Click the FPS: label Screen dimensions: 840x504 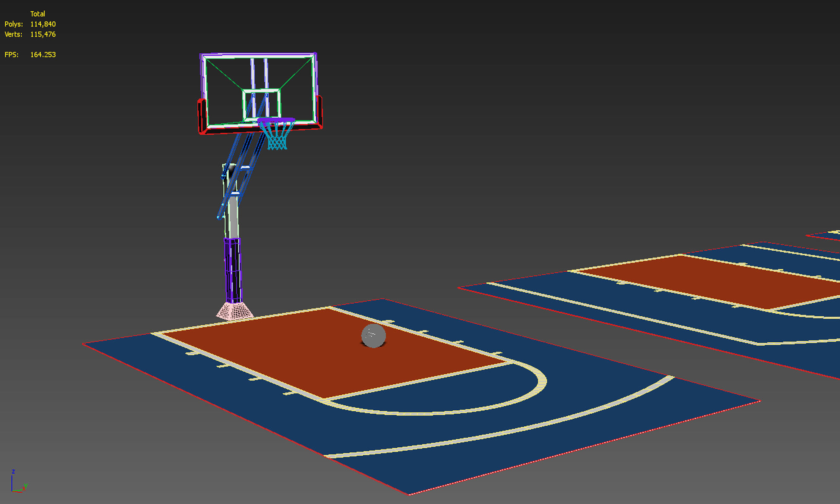tap(12, 55)
